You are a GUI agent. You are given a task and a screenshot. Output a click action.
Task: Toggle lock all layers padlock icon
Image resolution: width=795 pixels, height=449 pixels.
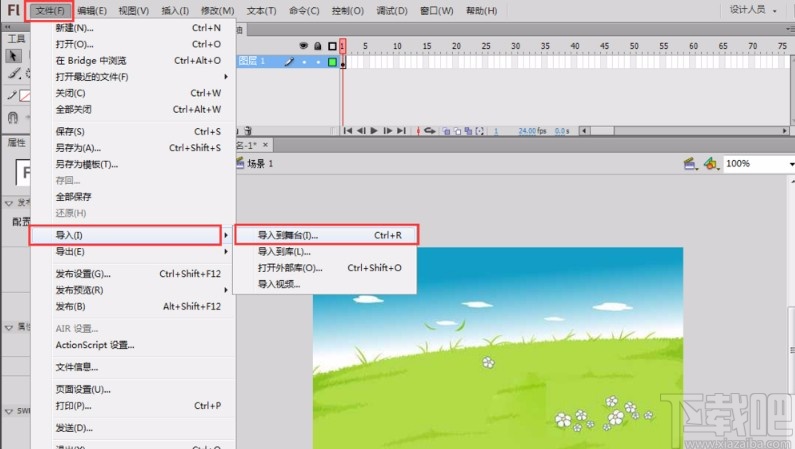click(317, 46)
